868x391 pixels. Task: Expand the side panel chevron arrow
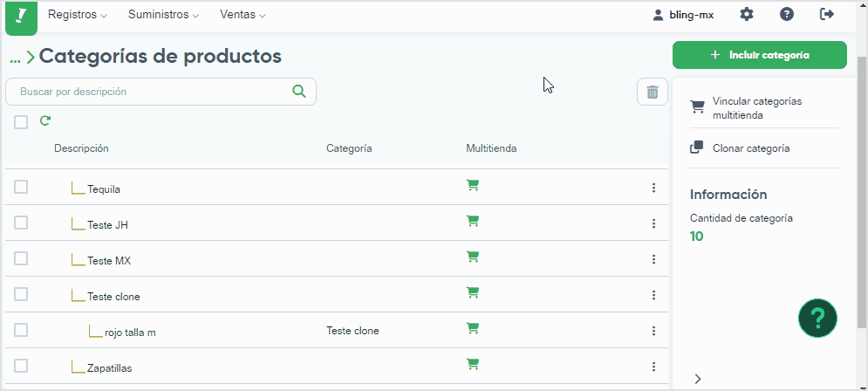tap(698, 379)
